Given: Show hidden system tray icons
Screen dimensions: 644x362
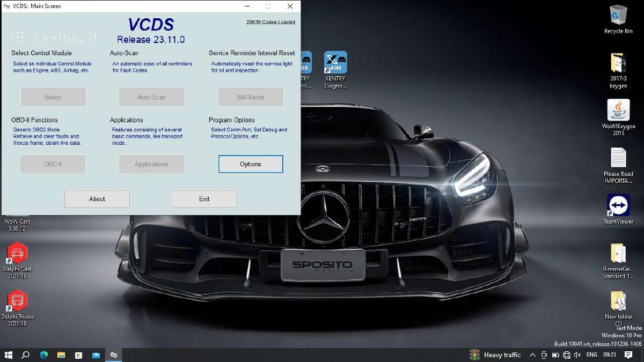Looking at the screenshot, I should 532,355.
